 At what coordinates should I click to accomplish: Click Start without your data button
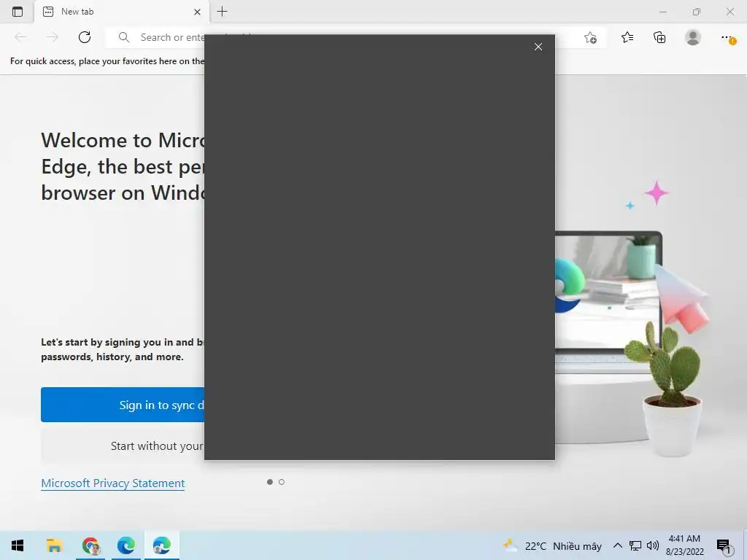123,446
